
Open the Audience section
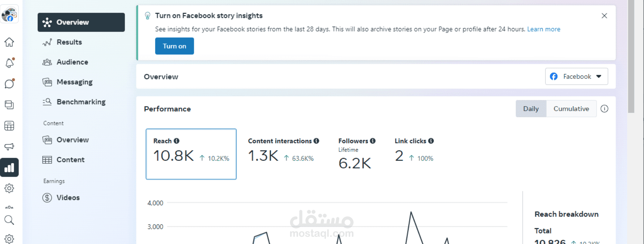coord(81,62)
